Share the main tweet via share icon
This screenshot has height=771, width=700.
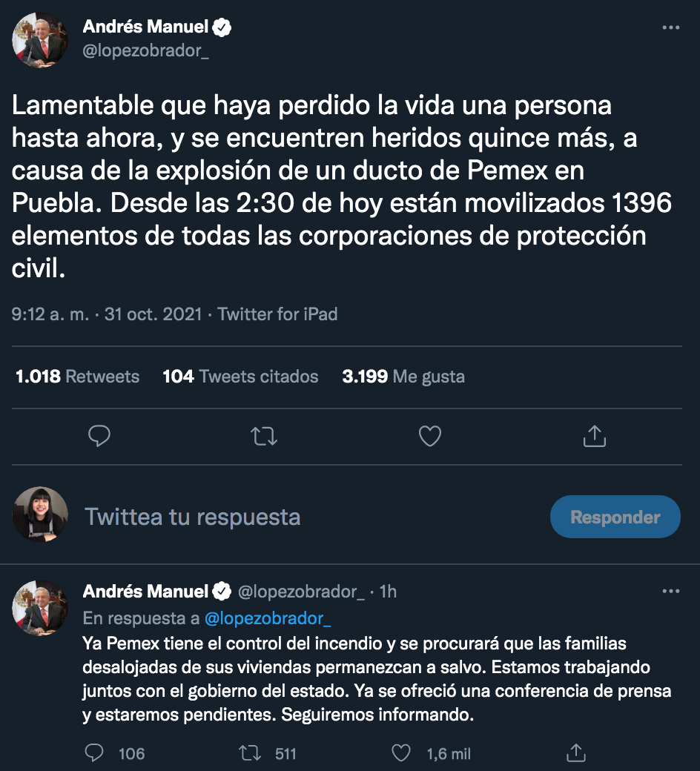pos(593,436)
